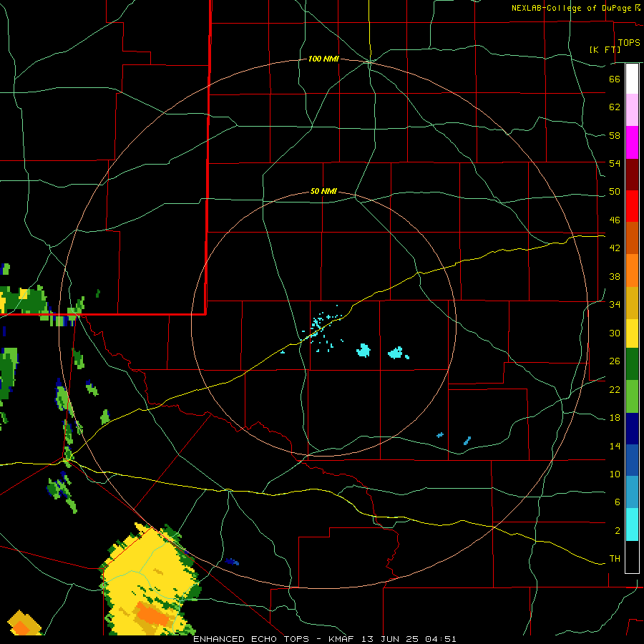Click the 2 legend value
This screenshot has width=644, height=644.
[617, 530]
